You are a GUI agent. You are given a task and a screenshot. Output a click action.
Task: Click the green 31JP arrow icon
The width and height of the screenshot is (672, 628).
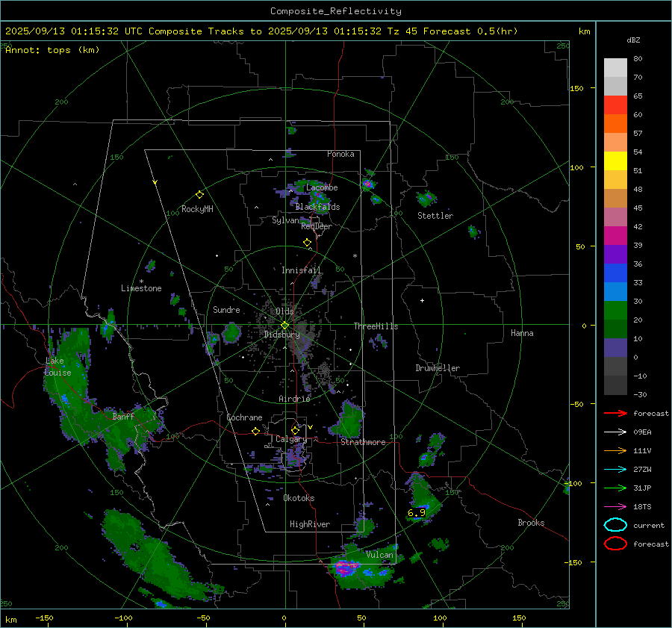click(615, 488)
